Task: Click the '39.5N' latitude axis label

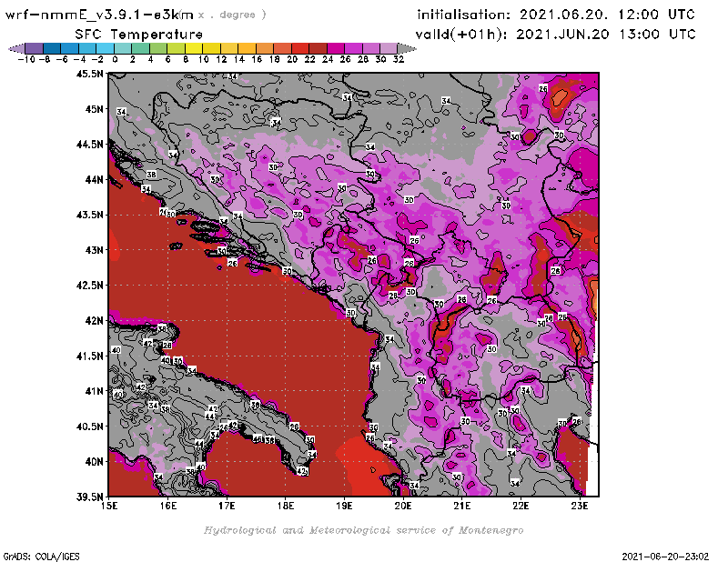Action: click(89, 497)
